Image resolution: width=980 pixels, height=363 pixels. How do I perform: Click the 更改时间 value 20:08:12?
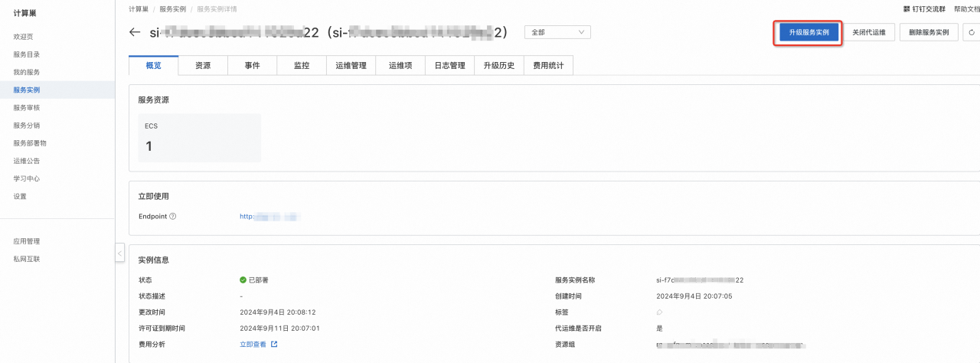[x=278, y=312]
